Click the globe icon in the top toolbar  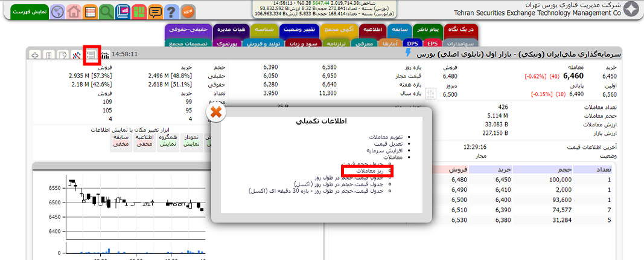pyautogui.click(x=57, y=11)
